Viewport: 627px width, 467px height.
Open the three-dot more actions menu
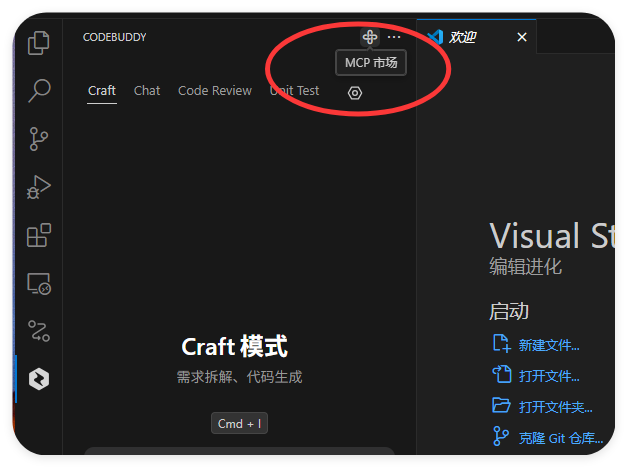coord(394,37)
